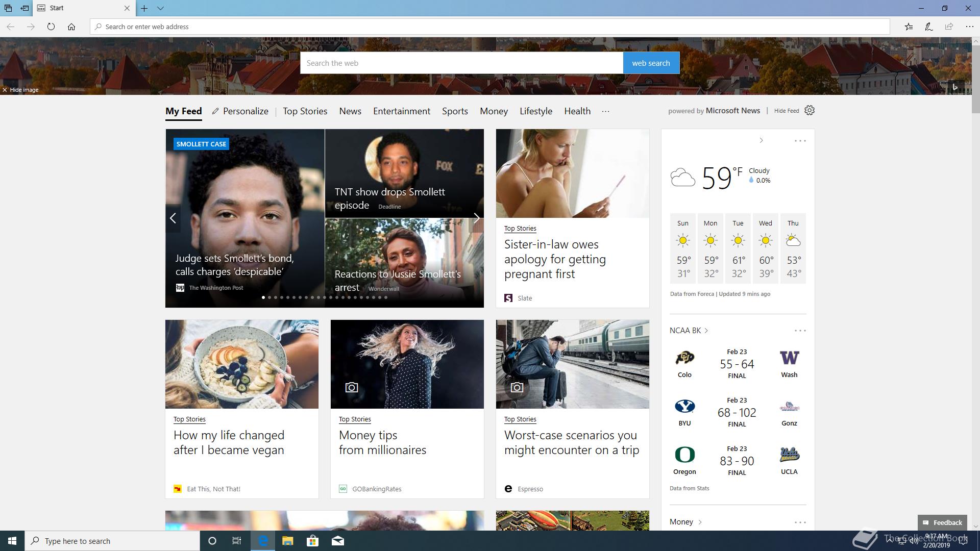Switch to Health tab
This screenshot has height=551, width=980.
click(x=577, y=111)
